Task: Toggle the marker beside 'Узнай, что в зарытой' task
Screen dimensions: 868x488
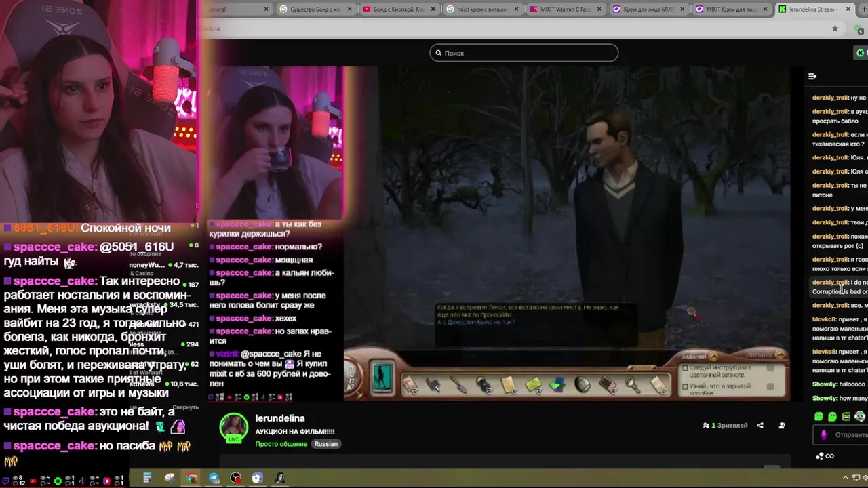Action: click(770, 387)
